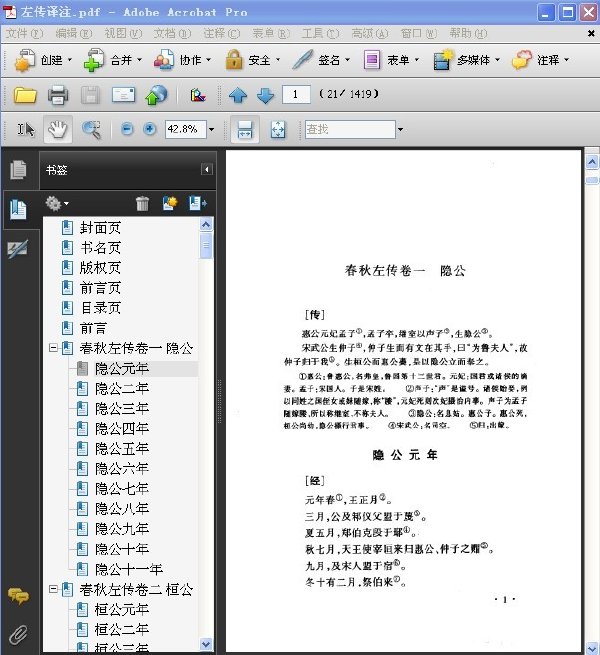Collapse 春秋左传卷一 隐公 tree node
This screenshot has width=600, height=655.
pos(53,348)
